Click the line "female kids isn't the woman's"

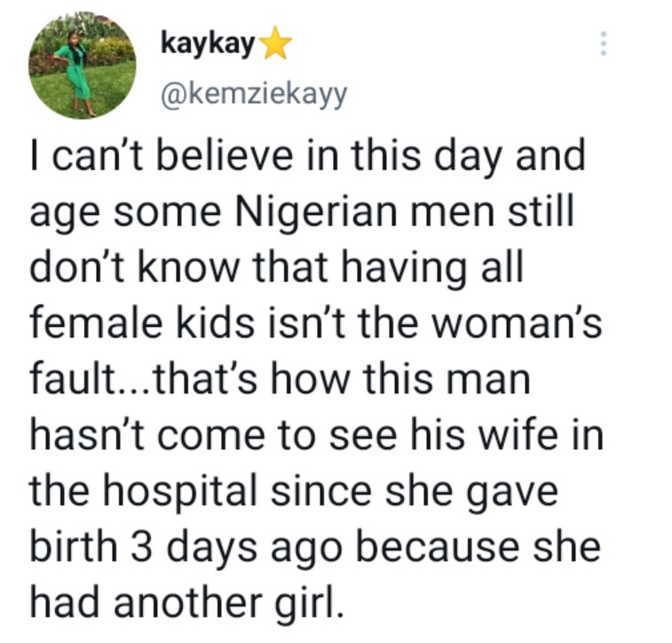click(316, 325)
